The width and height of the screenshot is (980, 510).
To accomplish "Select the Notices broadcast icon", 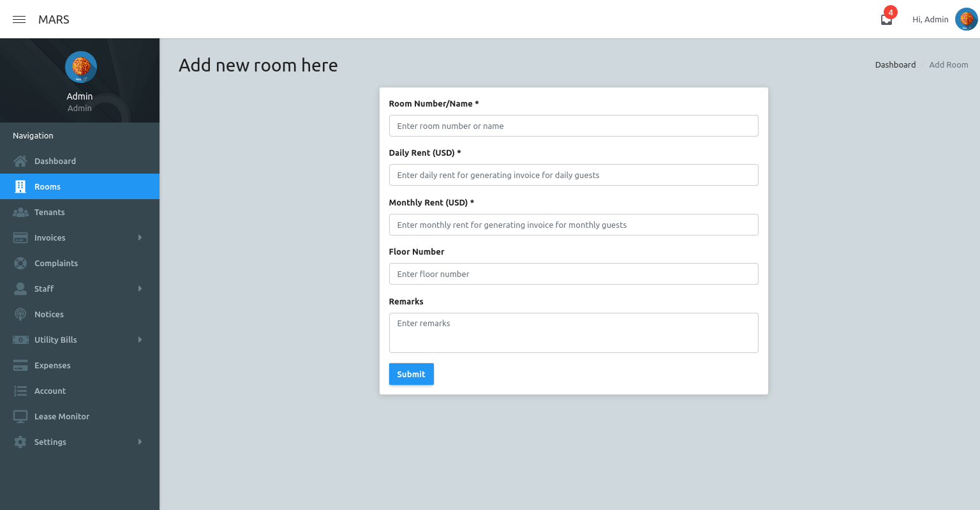I will pyautogui.click(x=20, y=314).
